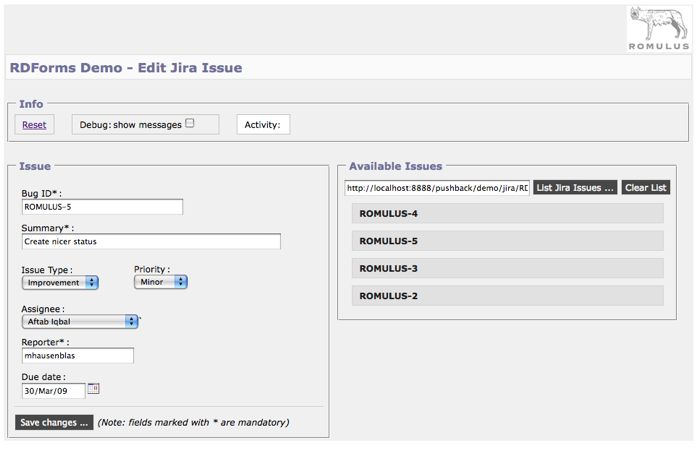Image resolution: width=700 pixels, height=451 pixels.
Task: Enable the Debug show messages checkbox
Action: pyautogui.click(x=190, y=124)
